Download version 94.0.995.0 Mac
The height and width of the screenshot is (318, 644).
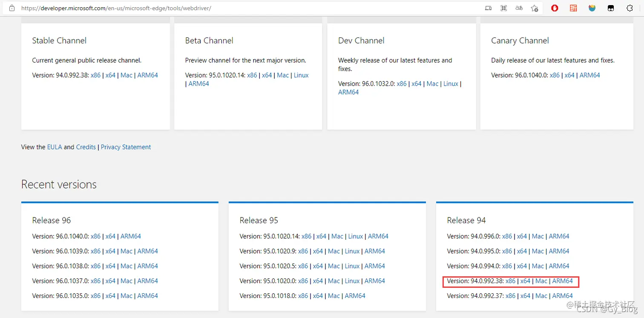[x=538, y=251]
